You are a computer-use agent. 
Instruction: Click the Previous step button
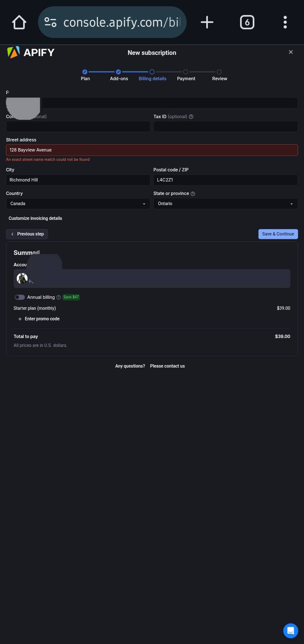tap(27, 234)
